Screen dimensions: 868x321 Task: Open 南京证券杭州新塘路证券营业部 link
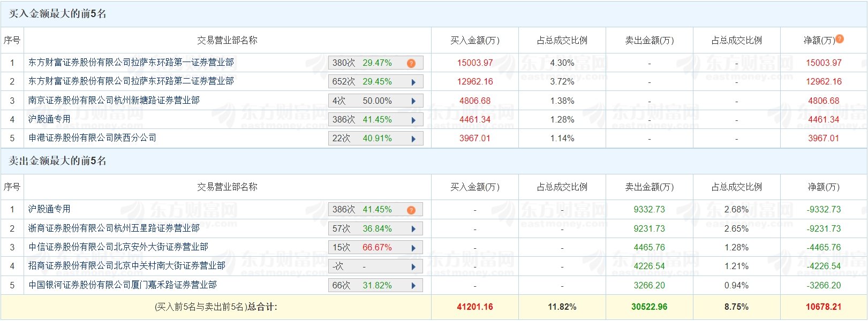click(114, 100)
